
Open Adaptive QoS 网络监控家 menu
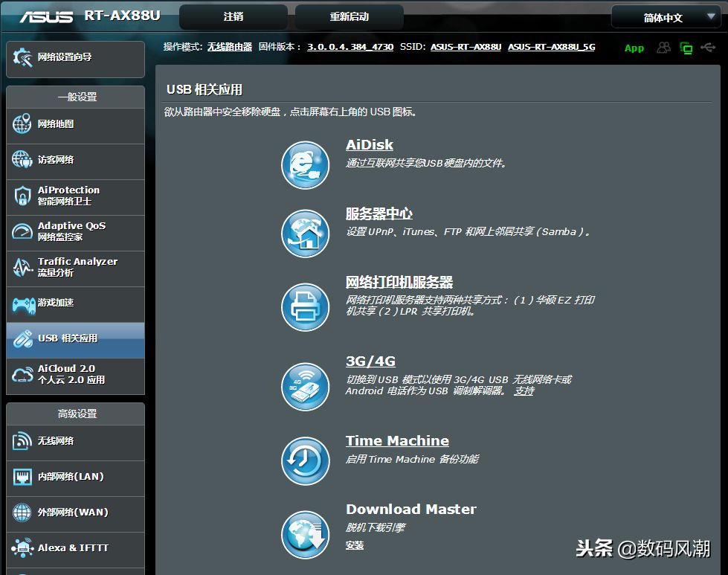pyautogui.click(x=76, y=231)
